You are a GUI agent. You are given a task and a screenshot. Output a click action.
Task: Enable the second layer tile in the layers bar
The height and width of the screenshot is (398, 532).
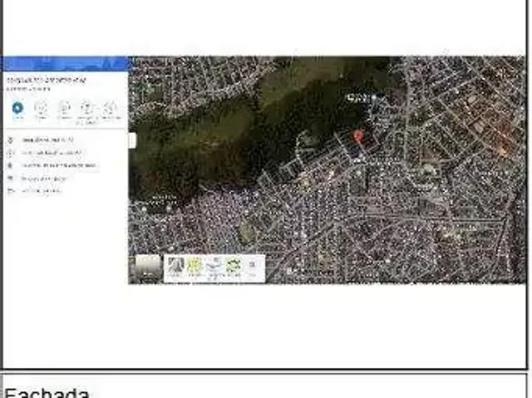195,266
